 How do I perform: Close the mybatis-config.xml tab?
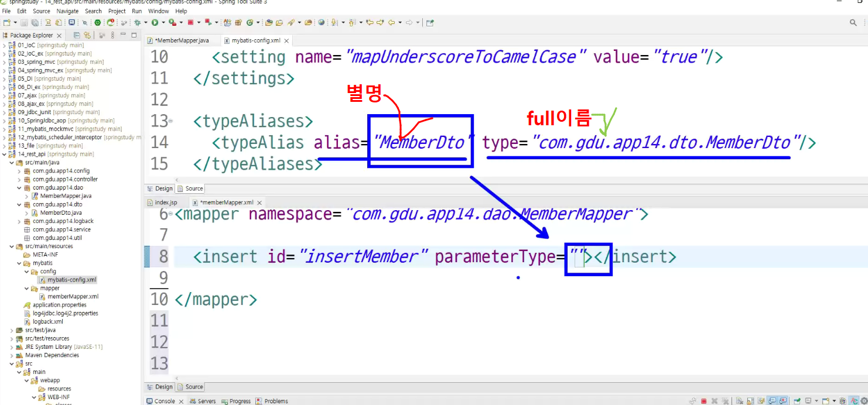[286, 41]
